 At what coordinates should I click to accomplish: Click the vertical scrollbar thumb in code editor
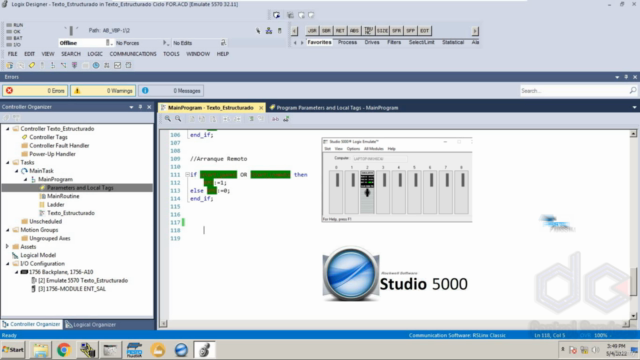pyautogui.click(x=633, y=282)
